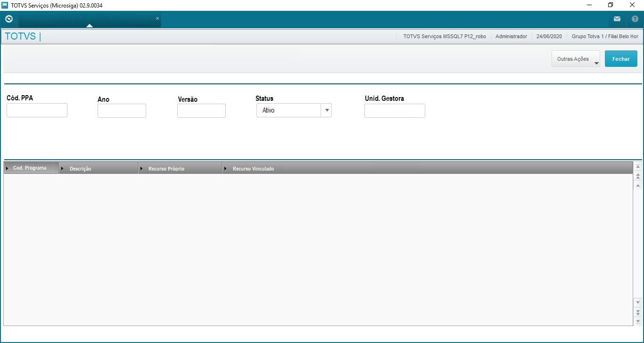Restore down the TOTVS Serviços window
Viewport: 644px width, 343px height.
tap(611, 5)
